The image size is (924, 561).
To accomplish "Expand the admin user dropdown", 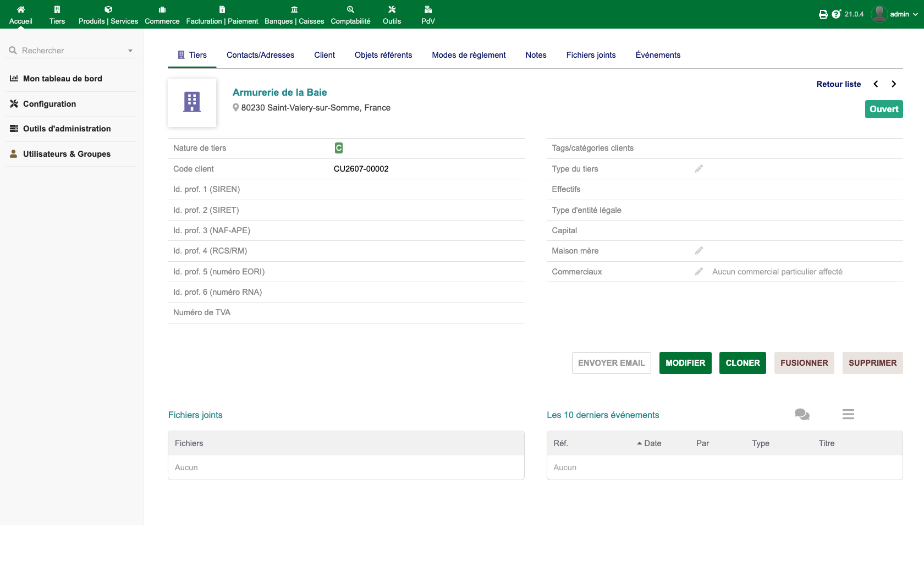I will coord(895,14).
